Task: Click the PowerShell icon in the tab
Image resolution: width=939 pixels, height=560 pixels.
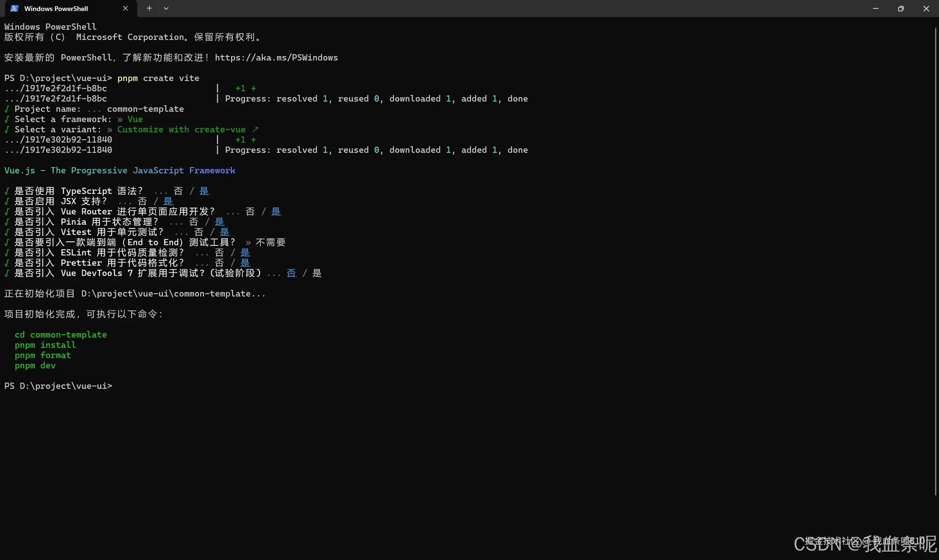Action: pyautogui.click(x=14, y=8)
